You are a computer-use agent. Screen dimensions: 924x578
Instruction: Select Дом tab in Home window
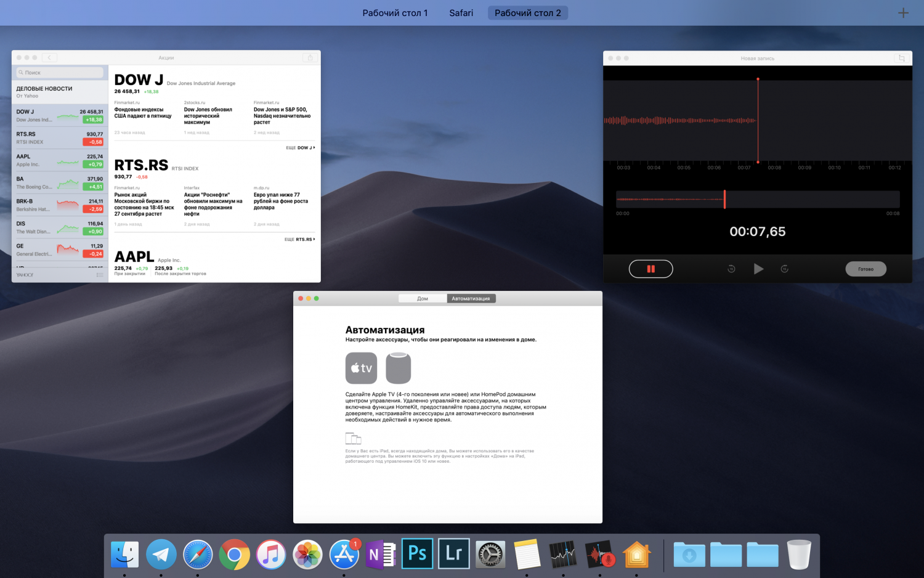click(x=423, y=298)
